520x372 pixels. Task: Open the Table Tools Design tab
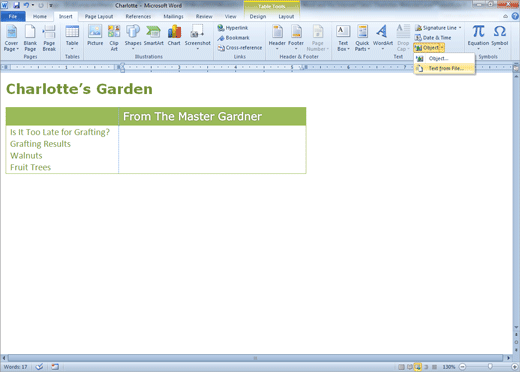[258, 16]
